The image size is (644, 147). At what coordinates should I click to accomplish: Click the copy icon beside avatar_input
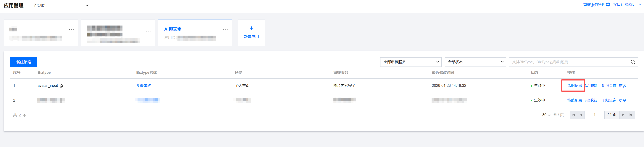click(x=62, y=86)
